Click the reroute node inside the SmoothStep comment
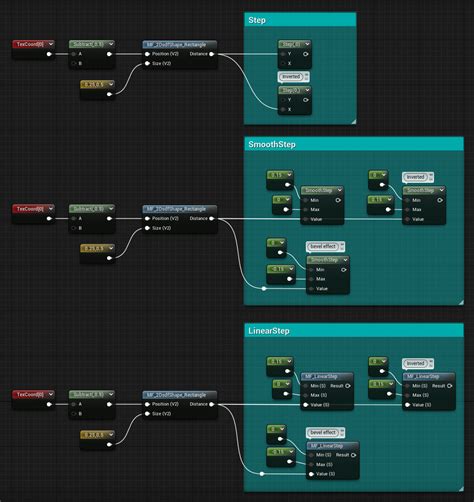 click(x=264, y=289)
